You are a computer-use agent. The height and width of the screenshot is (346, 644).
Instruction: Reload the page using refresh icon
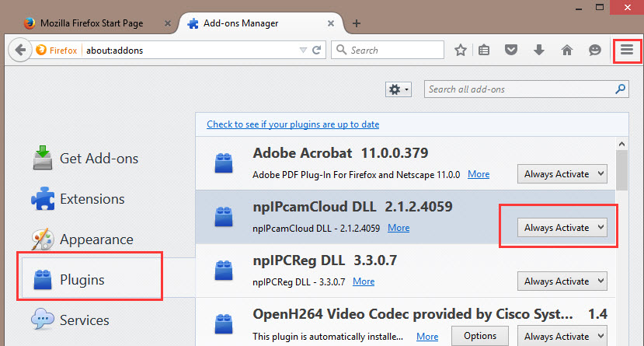coord(317,51)
